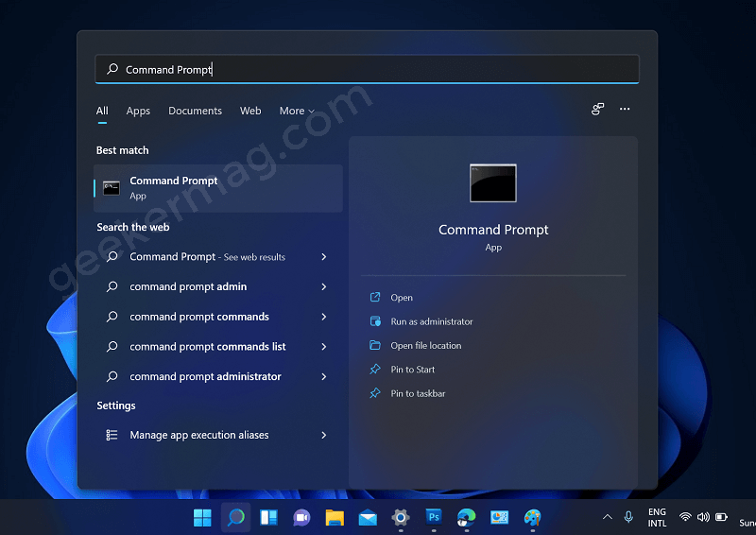This screenshot has height=535, width=756.
Task: Switch to the Documents tab
Action: [195, 111]
